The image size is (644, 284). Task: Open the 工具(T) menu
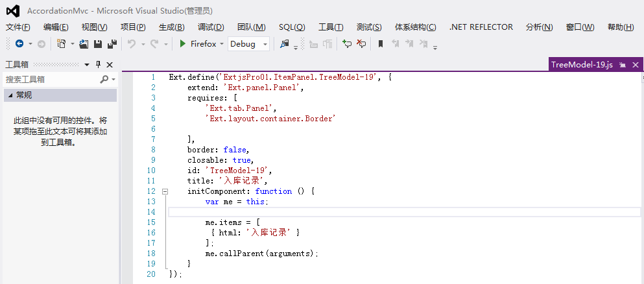coord(331,27)
